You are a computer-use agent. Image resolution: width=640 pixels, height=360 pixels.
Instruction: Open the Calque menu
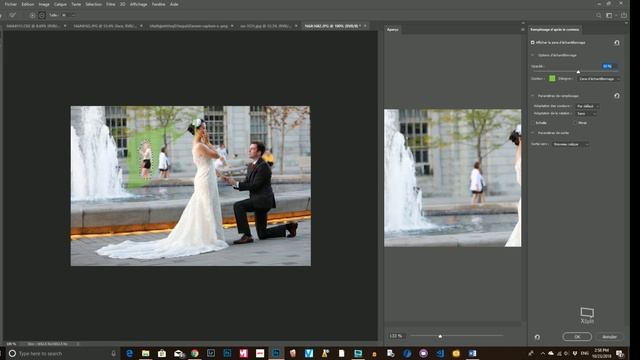click(60, 4)
